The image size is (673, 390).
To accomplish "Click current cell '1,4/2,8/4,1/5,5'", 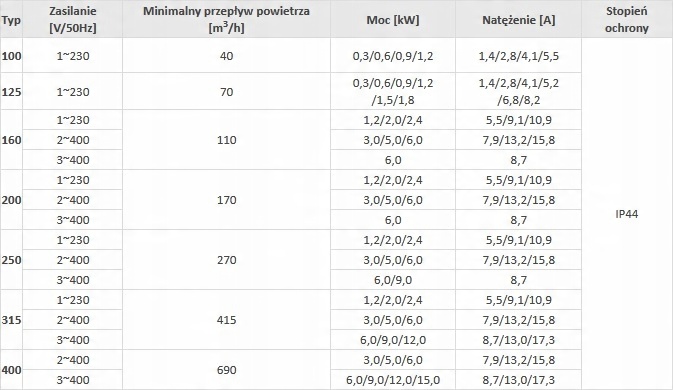I will click(518, 56).
